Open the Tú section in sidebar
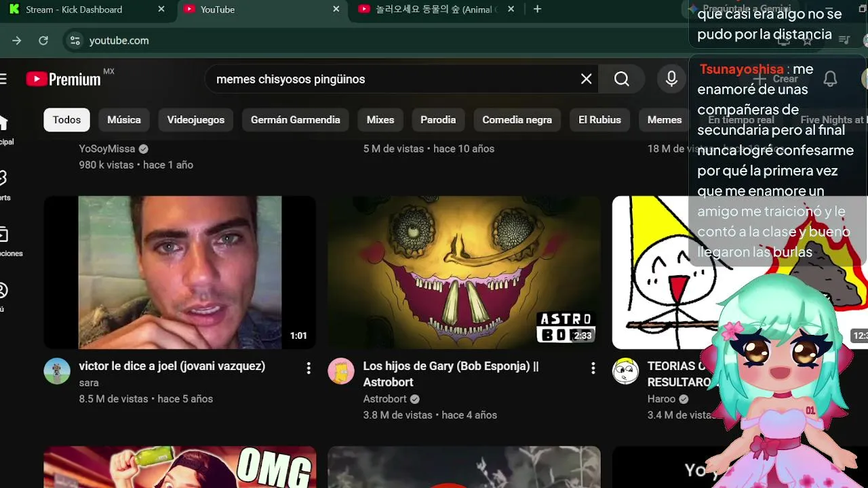This screenshot has height=488, width=868. [3, 297]
